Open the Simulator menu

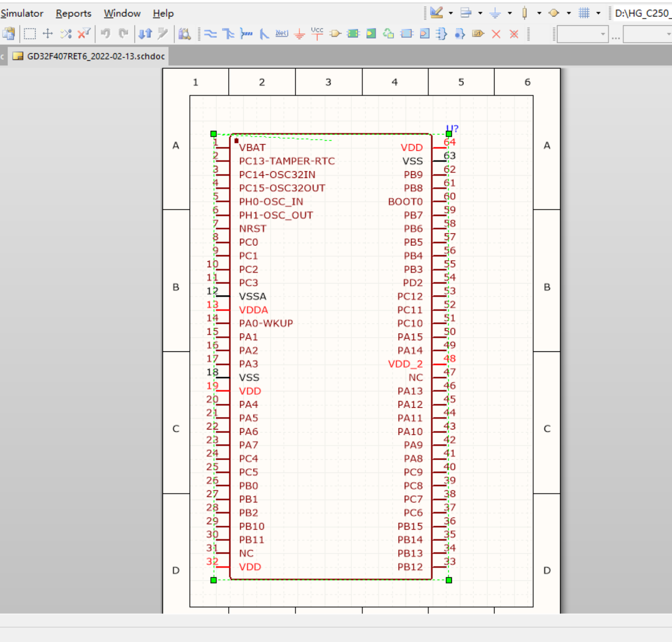point(22,13)
